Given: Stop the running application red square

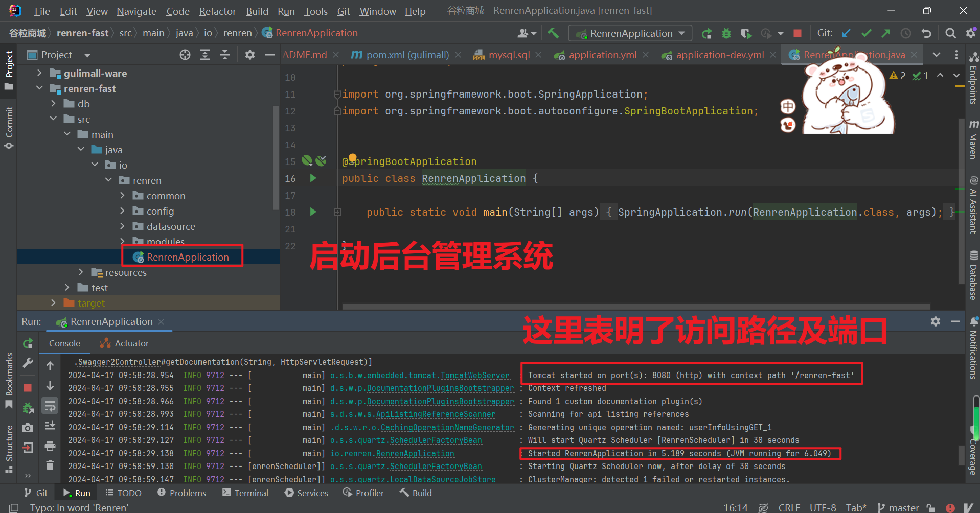Looking at the screenshot, I should (x=797, y=33).
